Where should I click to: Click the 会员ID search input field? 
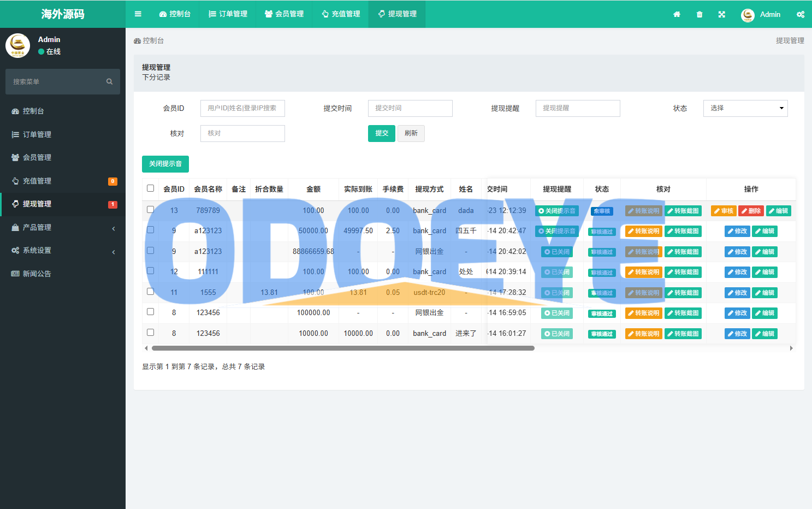[x=242, y=108]
